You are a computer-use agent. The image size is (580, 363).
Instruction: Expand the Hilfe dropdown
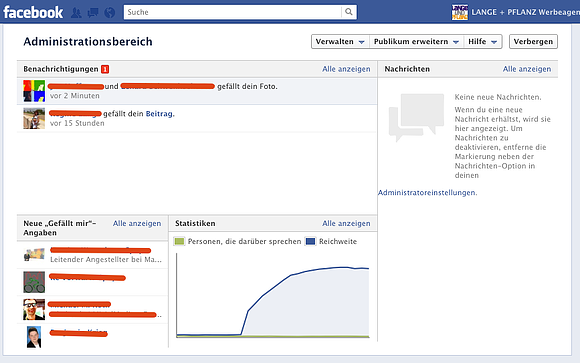point(483,41)
